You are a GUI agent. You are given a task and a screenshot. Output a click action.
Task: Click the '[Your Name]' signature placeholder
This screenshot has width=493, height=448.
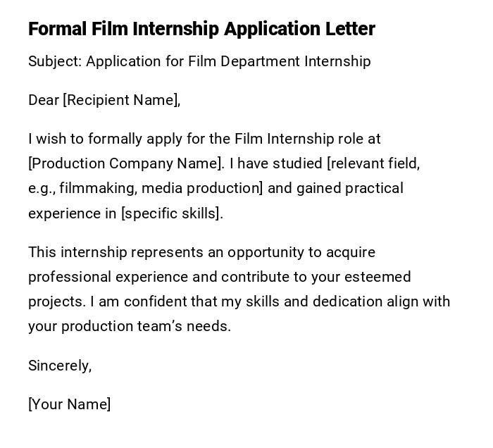pos(69,404)
